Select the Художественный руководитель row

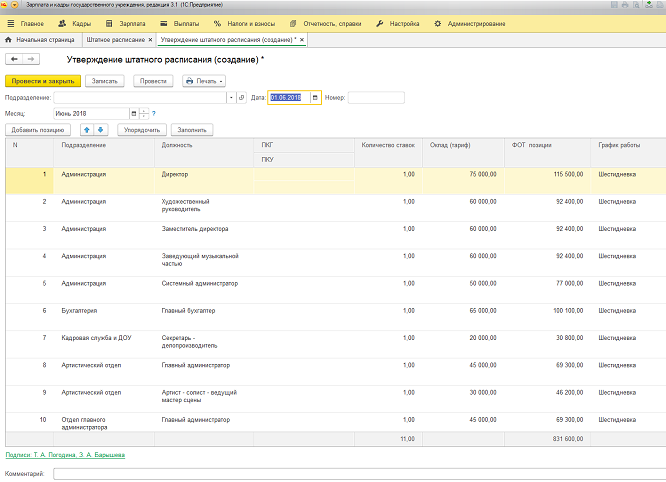pos(336,208)
